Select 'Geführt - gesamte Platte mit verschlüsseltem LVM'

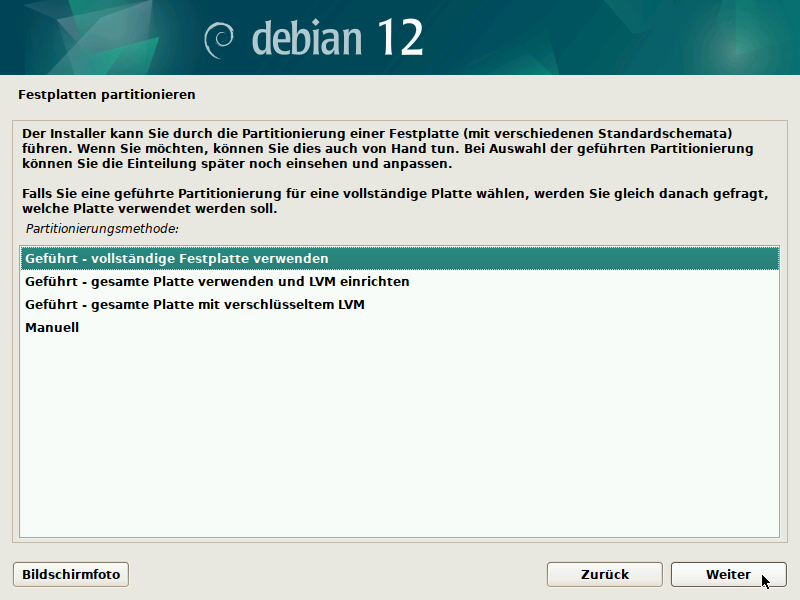pyautogui.click(x=194, y=304)
